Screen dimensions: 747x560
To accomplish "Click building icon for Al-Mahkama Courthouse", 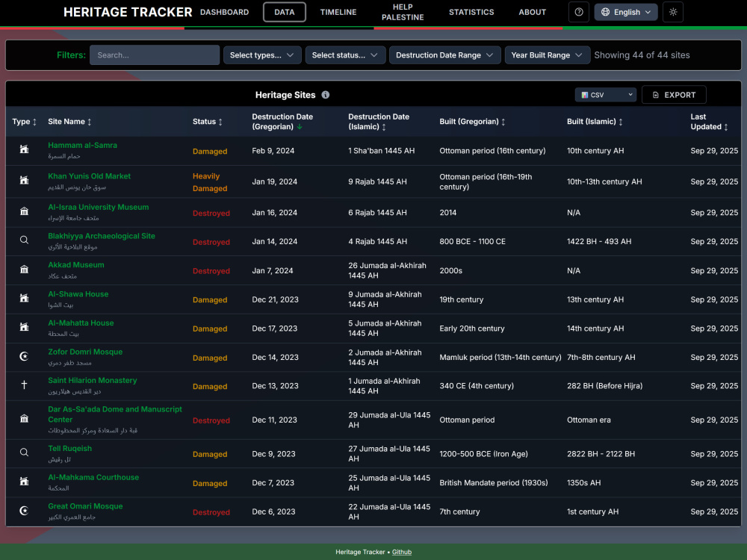I will point(24,482).
